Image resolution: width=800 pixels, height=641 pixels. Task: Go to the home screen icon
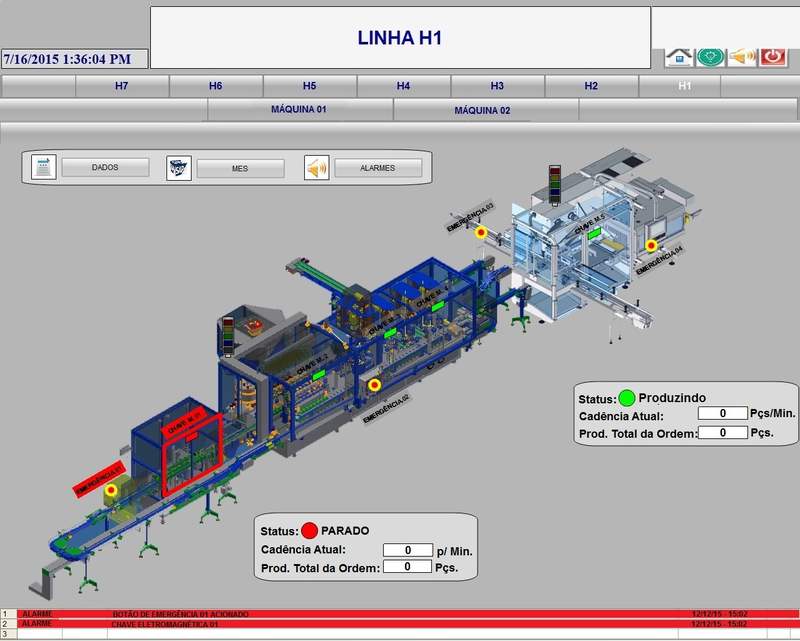679,57
